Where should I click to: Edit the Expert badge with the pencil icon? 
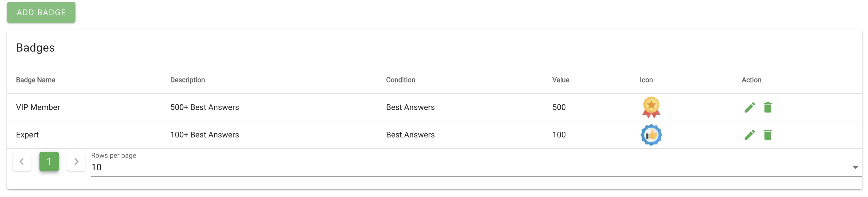point(749,135)
